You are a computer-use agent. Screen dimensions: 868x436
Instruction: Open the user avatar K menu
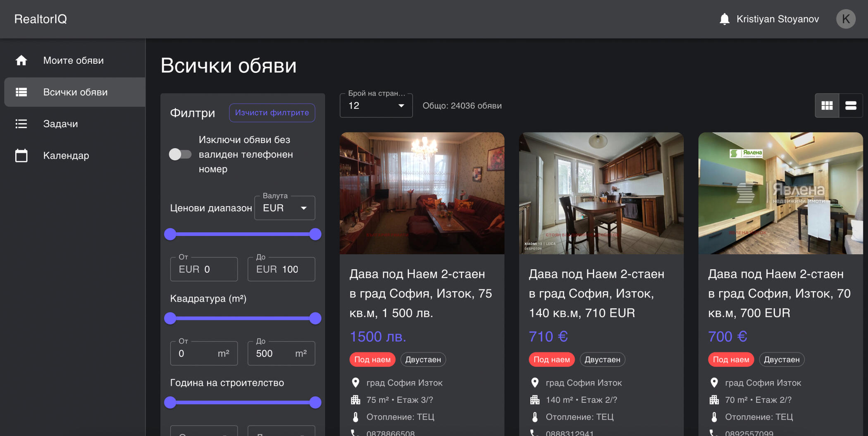pyautogui.click(x=846, y=19)
